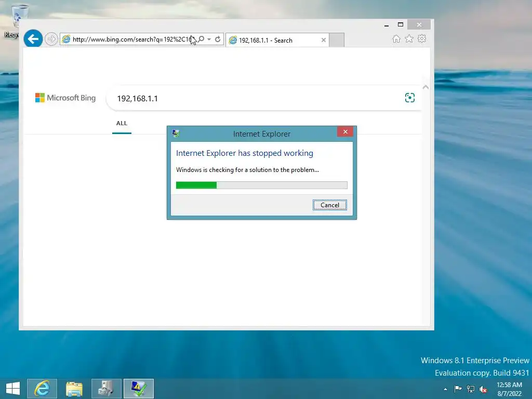
Task: Click Cancel in the error dialog
Action: pos(330,205)
